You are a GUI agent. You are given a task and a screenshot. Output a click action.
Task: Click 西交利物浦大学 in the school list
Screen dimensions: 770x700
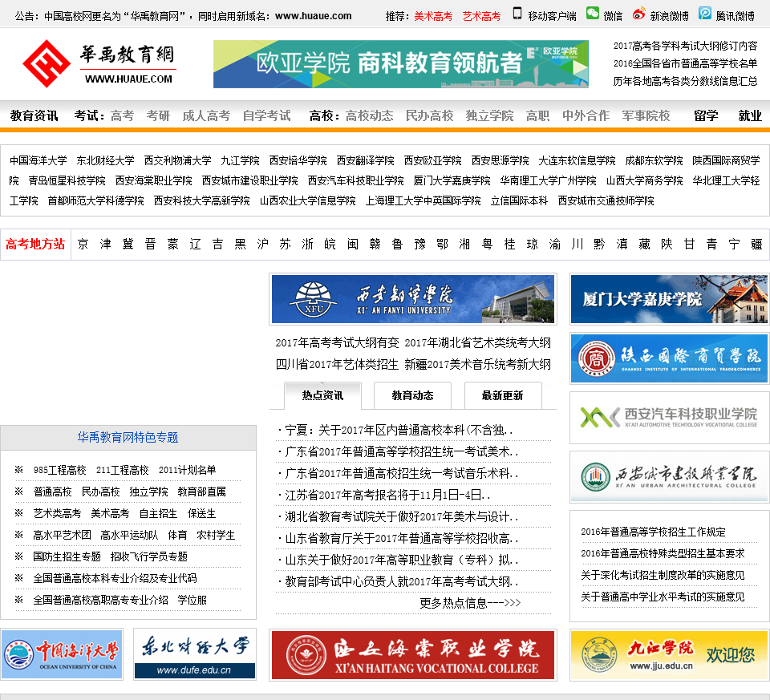[x=177, y=160]
